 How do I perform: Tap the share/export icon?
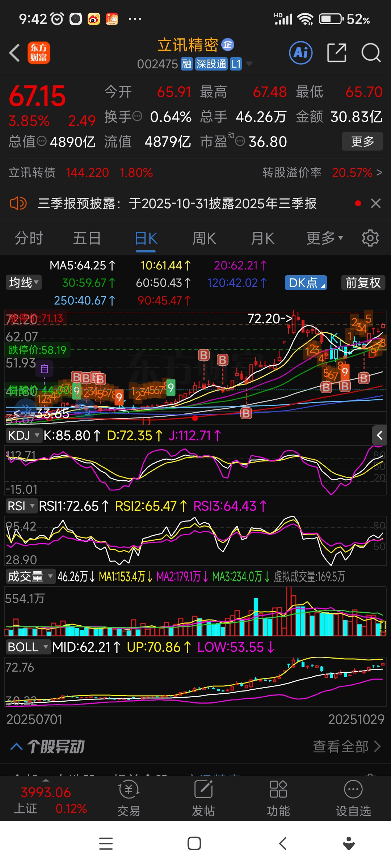click(337, 53)
